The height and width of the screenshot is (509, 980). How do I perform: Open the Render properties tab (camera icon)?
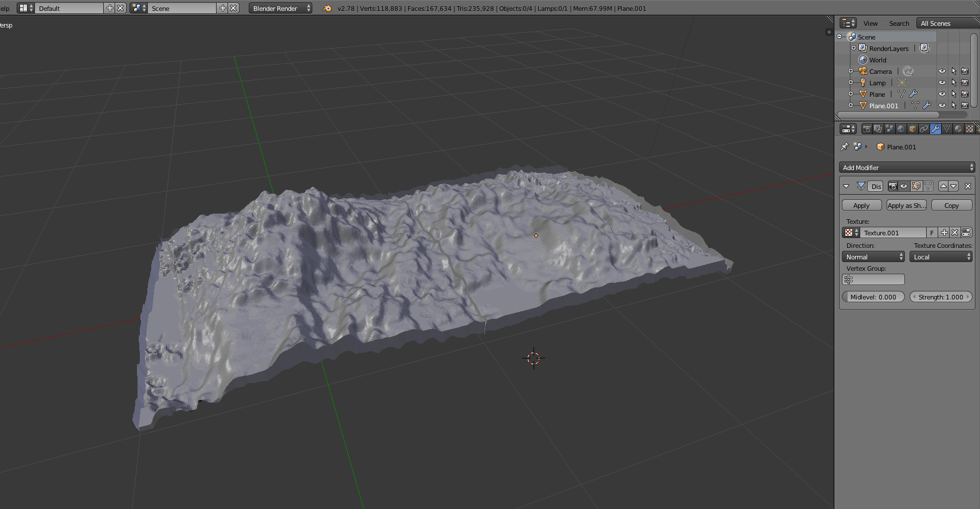pyautogui.click(x=867, y=129)
